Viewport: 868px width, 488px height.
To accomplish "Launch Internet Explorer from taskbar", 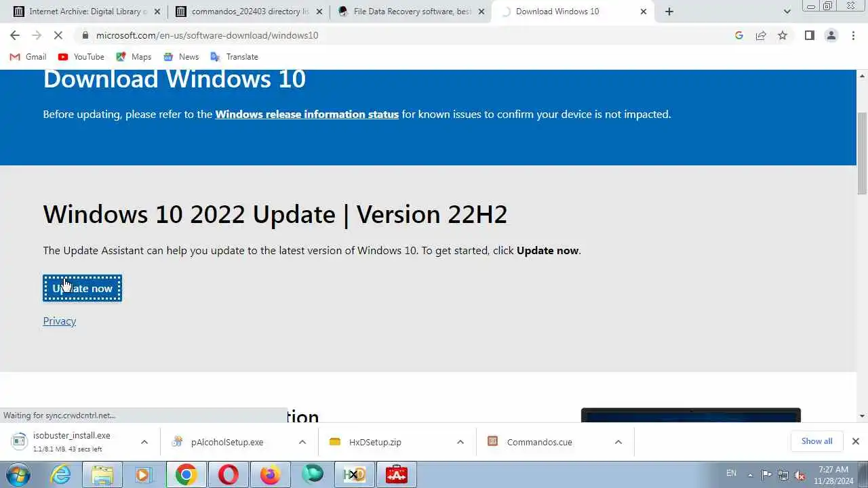I will [61, 475].
